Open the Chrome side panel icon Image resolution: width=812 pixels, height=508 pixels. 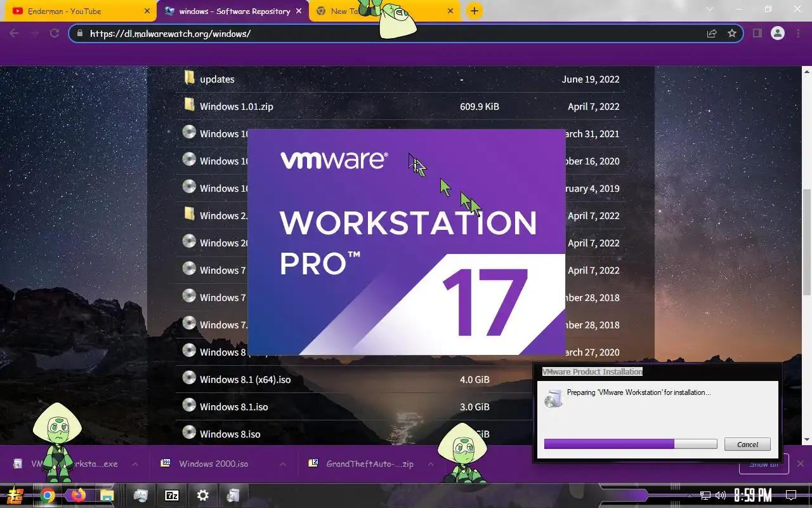[x=757, y=33]
